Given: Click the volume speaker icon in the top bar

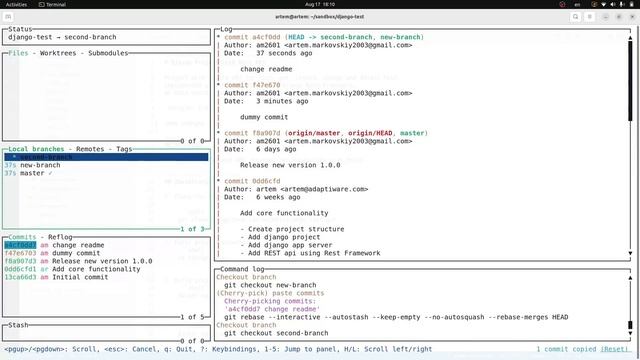Looking at the screenshot, I should click(613, 4).
